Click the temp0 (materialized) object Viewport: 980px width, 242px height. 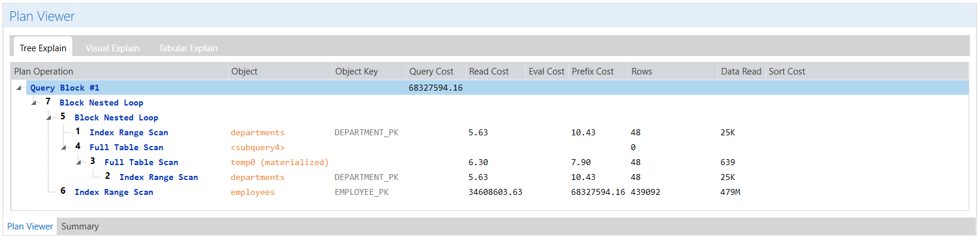pos(279,163)
